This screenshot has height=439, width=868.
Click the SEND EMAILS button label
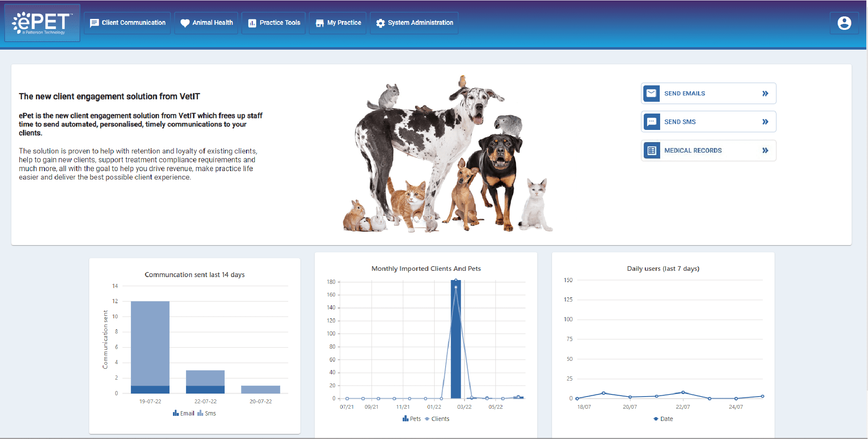685,93
